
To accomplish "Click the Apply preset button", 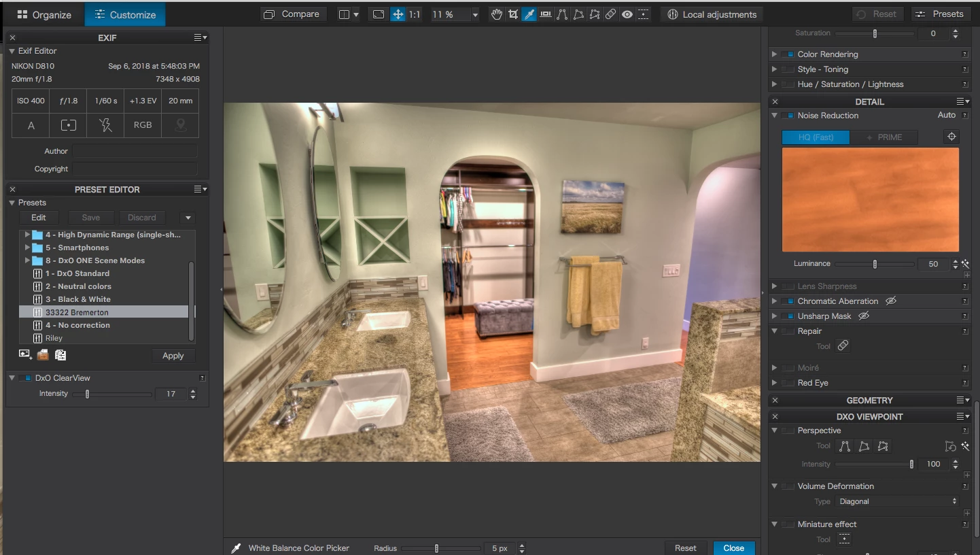I will 173,356.
